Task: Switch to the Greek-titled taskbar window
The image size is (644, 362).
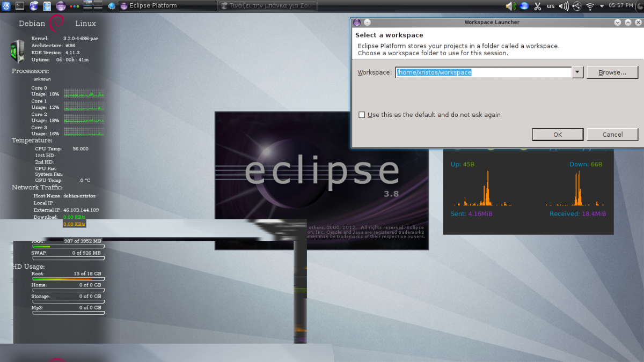Action: pyautogui.click(x=268, y=6)
